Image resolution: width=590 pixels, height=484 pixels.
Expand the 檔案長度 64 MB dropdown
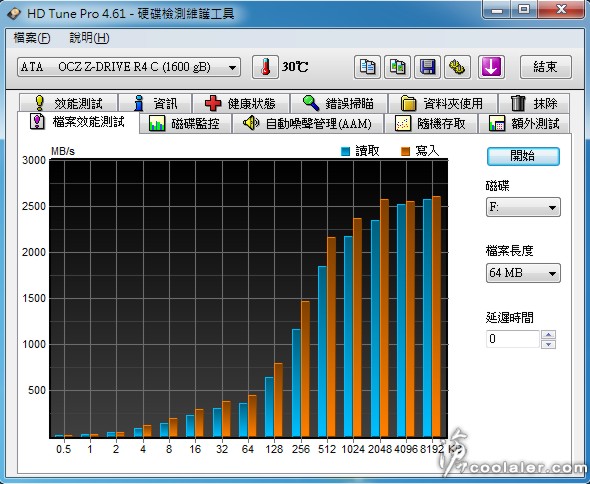point(523,273)
